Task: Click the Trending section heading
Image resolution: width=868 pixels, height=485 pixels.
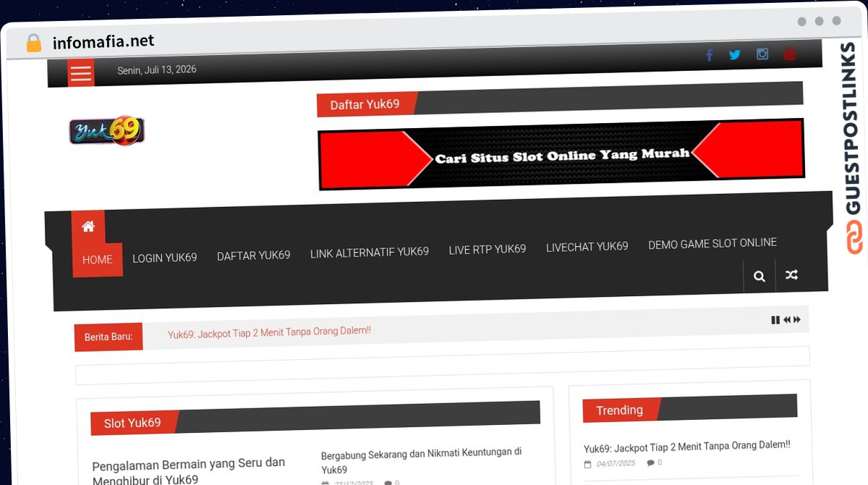Action: (619, 410)
